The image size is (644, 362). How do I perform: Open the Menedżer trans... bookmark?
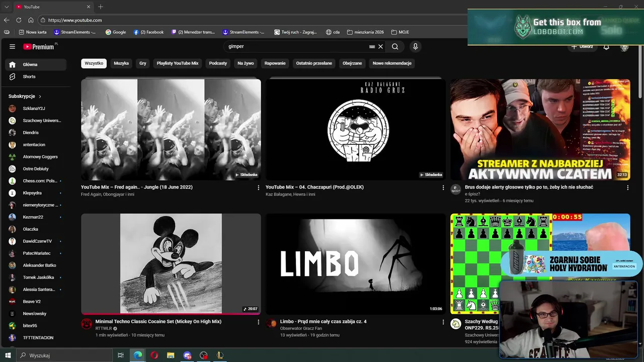click(x=193, y=32)
